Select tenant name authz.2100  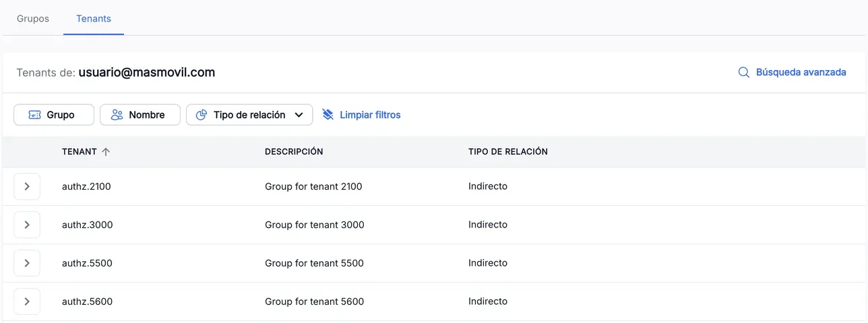tap(86, 186)
